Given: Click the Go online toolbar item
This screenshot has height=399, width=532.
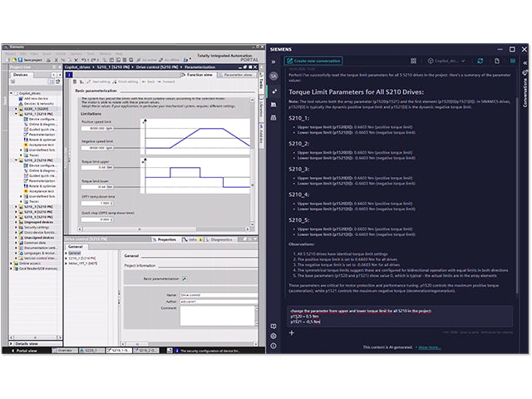Looking at the screenshot, I should 147,60.
